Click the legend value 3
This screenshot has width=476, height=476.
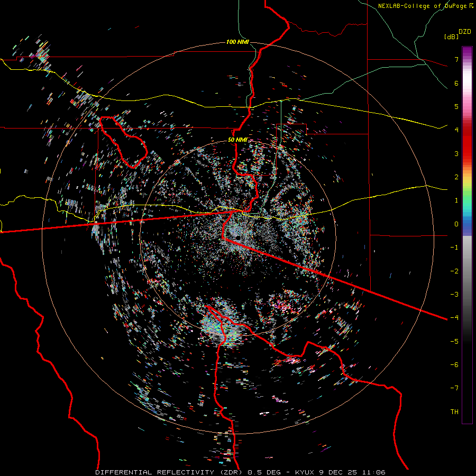tap(456, 153)
